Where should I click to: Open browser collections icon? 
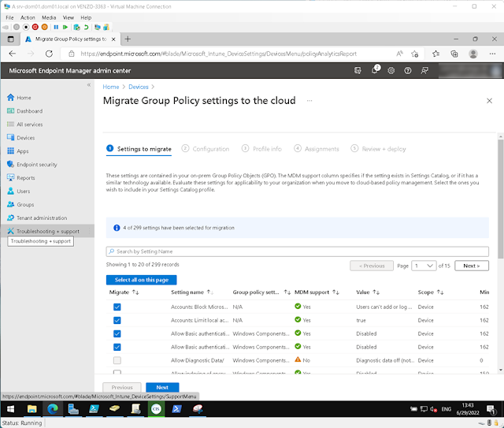click(x=454, y=54)
